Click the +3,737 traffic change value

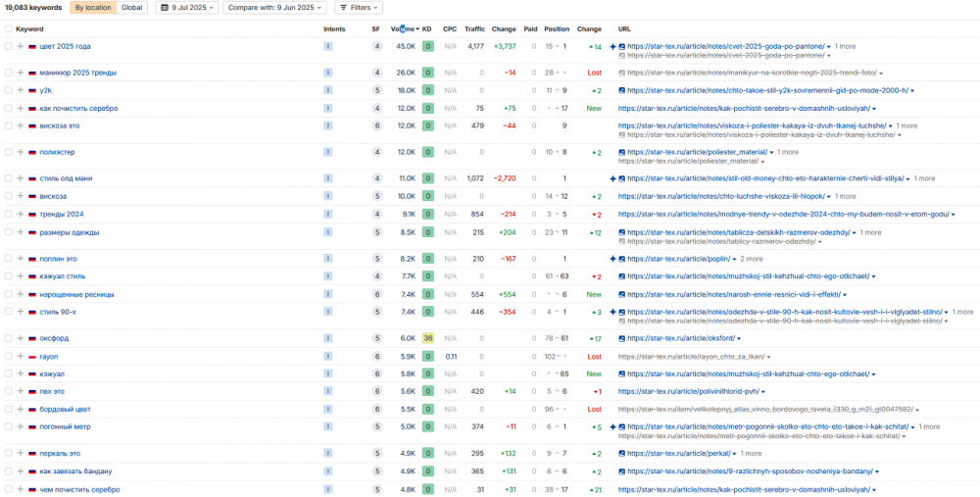505,46
